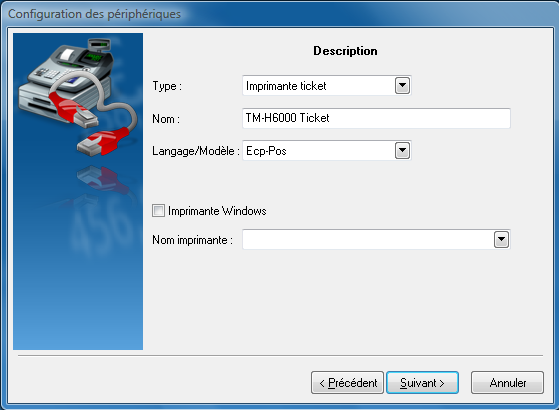The image size is (559, 410).
Task: Continue with the Suivant button
Action: coord(422,383)
